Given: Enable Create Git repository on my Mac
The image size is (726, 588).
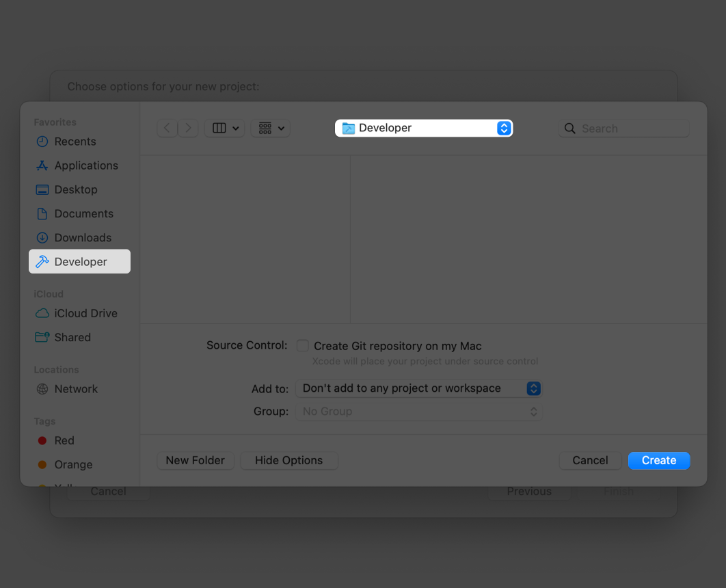Looking at the screenshot, I should click(x=301, y=346).
